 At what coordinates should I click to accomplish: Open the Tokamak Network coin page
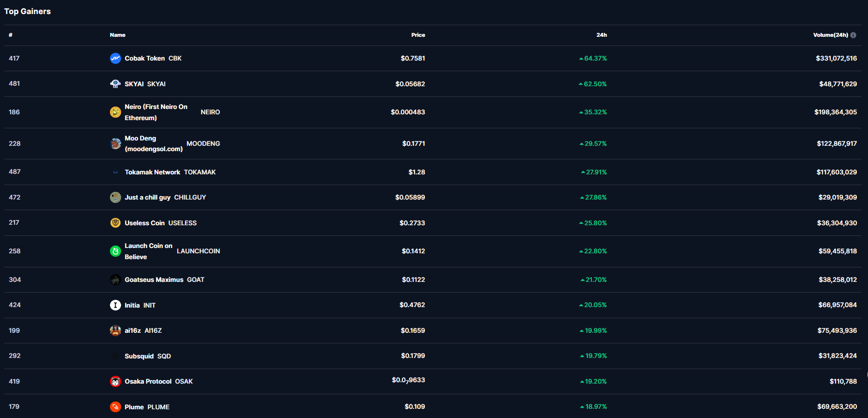[153, 172]
